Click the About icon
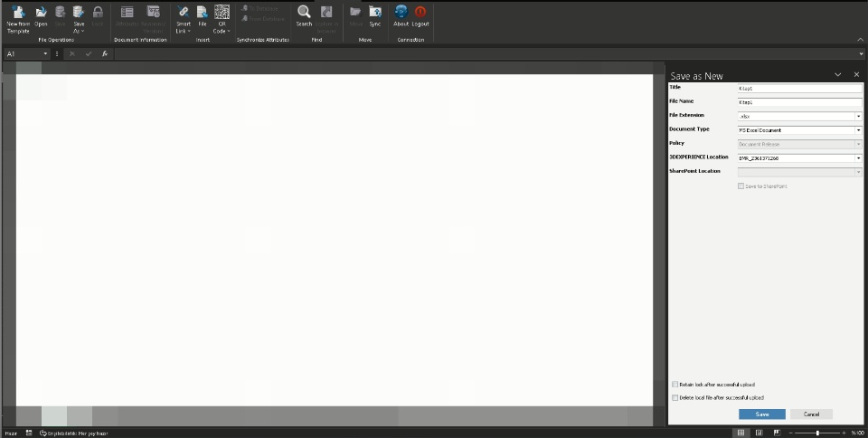Viewport: 868px width, 438px height. [x=401, y=12]
